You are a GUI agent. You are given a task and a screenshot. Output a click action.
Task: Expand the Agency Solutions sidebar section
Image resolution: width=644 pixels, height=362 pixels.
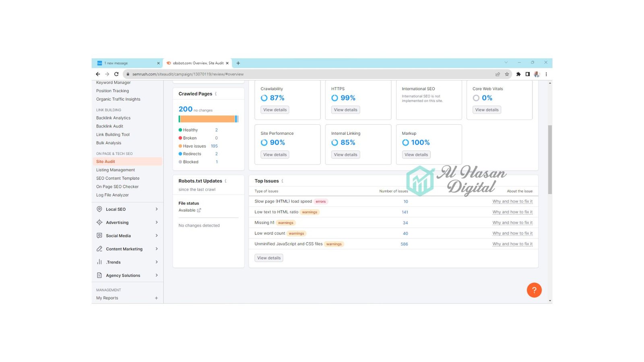tap(127, 276)
